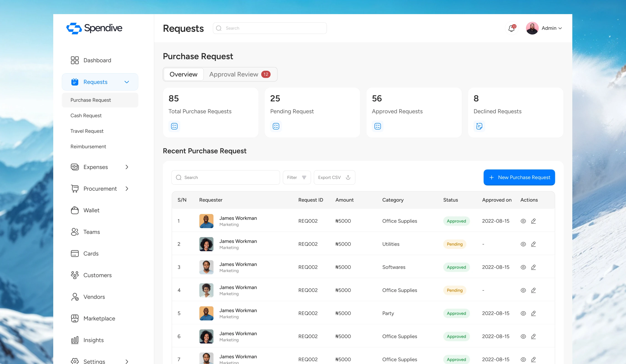The width and height of the screenshot is (626, 364).
Task: Click the Insights bar chart icon
Action: pyautogui.click(x=75, y=340)
